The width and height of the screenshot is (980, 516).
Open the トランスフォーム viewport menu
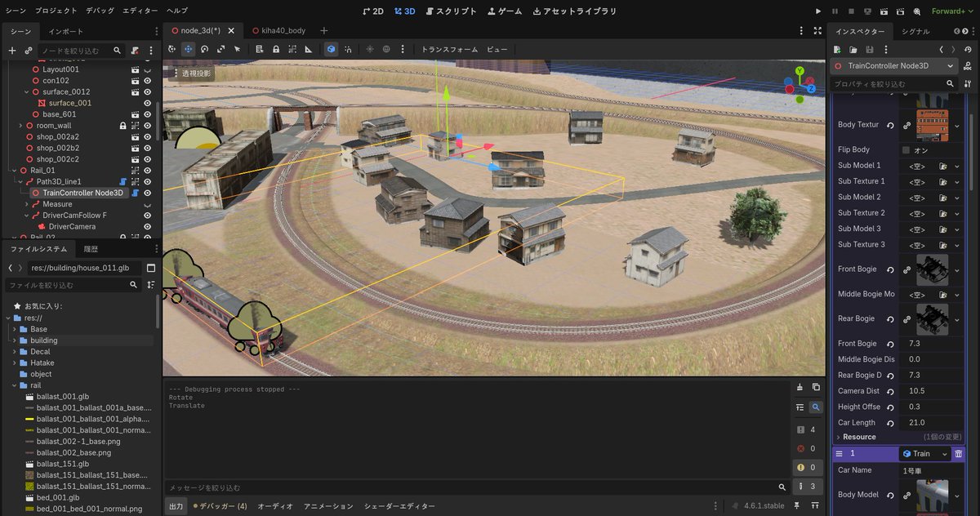coord(449,49)
